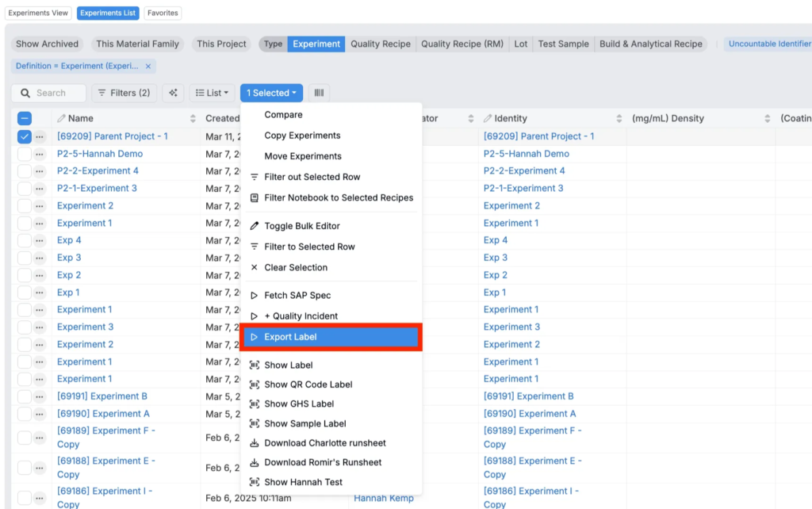Screen dimensions: 812x509
Task: Open the 1 Selected dropdown
Action: [271, 93]
